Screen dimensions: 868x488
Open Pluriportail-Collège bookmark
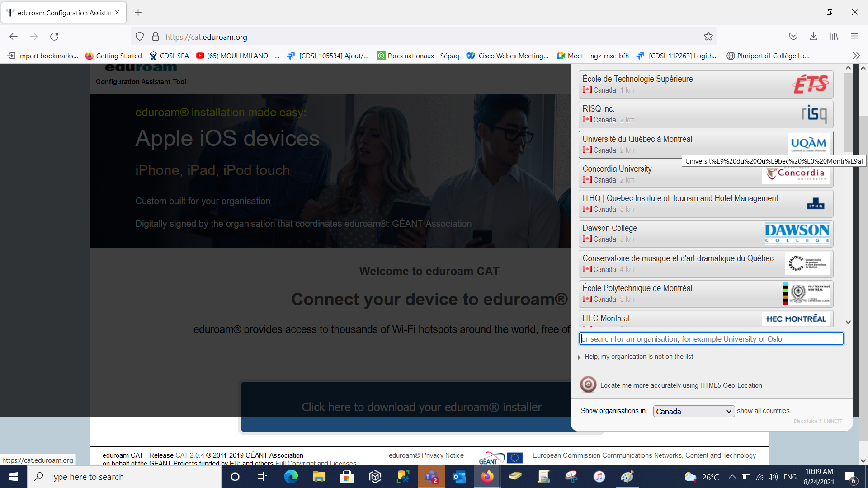pyautogui.click(x=768, y=56)
